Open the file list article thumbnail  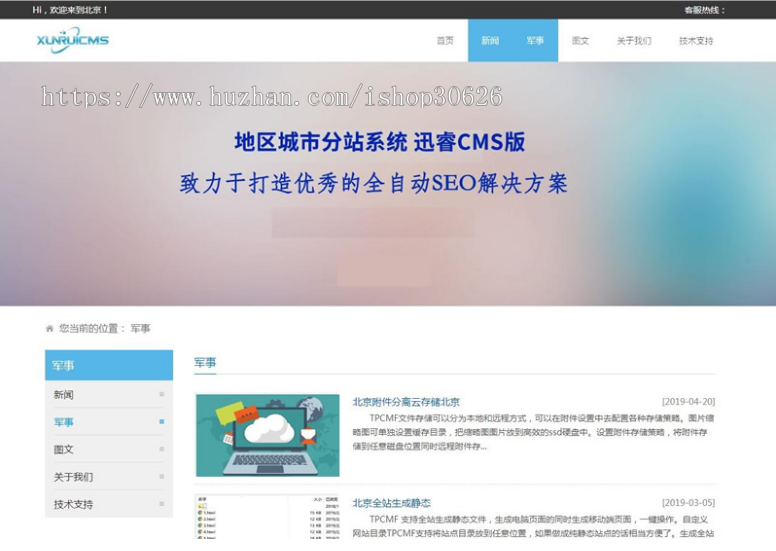click(268, 516)
